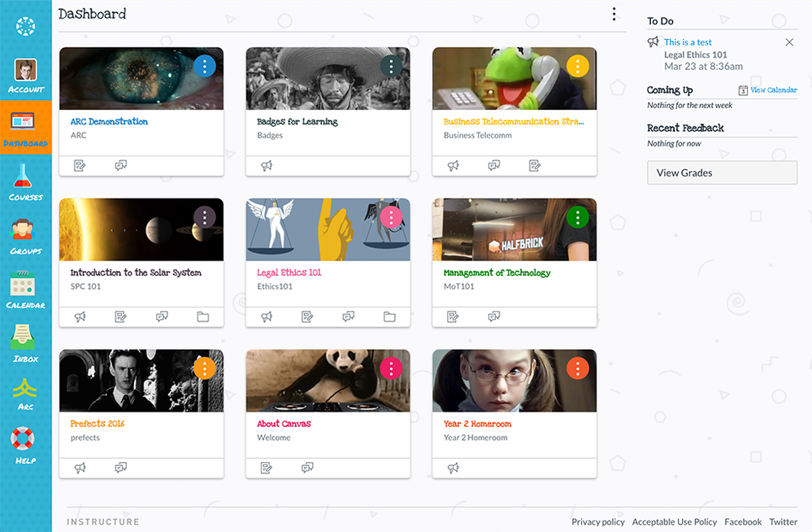Open the Dashboard page options menu

point(614,14)
